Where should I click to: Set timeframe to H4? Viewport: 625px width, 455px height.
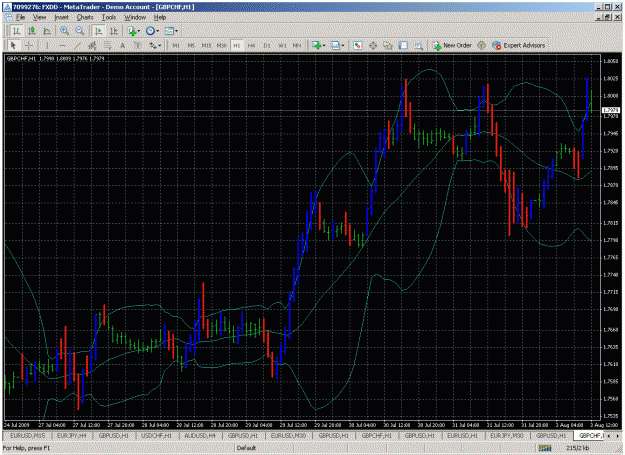click(252, 45)
